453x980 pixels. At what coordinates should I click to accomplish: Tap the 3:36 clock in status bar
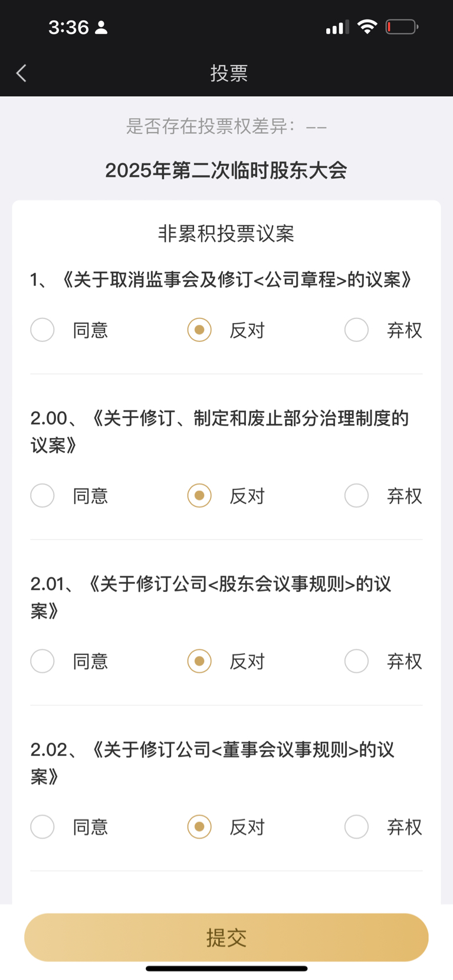tap(68, 27)
